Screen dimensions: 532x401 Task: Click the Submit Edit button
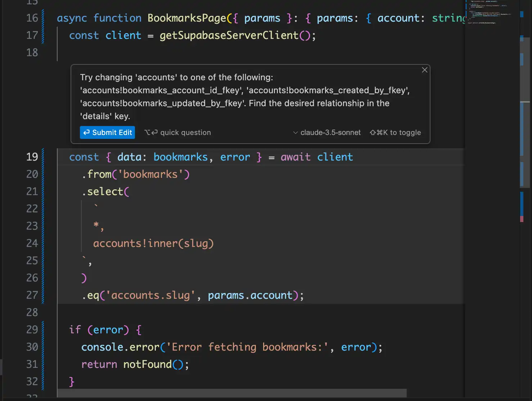coord(107,132)
